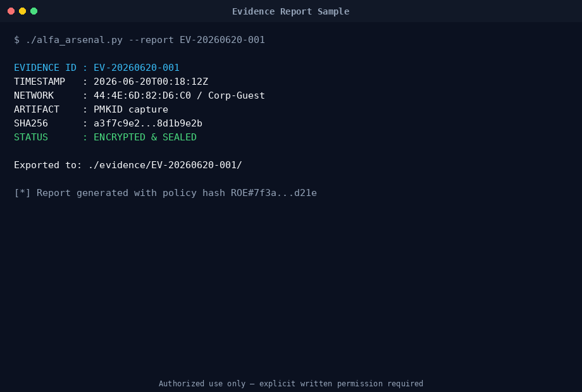Click the green 'STATUS' label
The width and height of the screenshot is (582, 392).
point(31,137)
